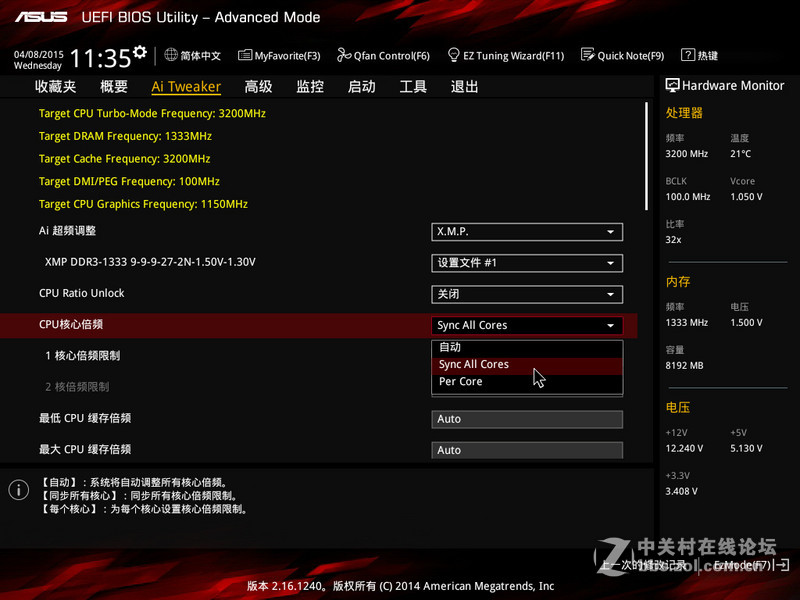Switch to the 高级 tab
800x600 pixels.
258,86
